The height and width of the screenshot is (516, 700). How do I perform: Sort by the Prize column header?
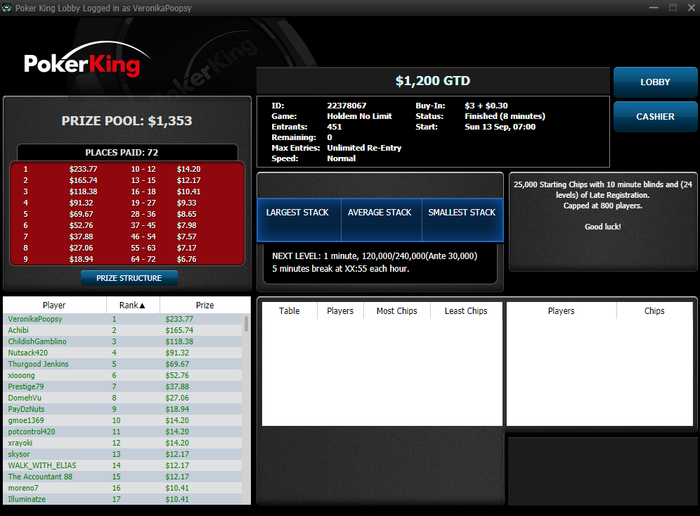click(x=205, y=305)
